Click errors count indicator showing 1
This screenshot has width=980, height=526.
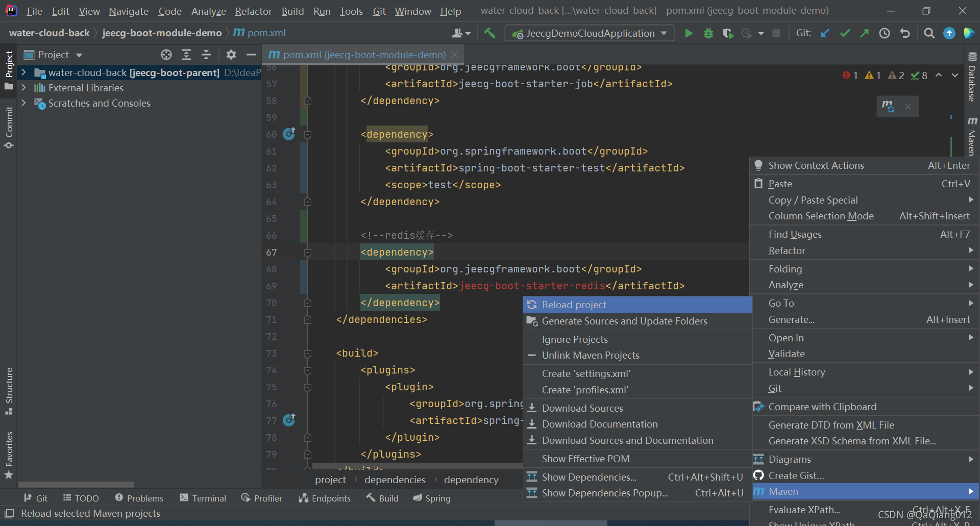pos(850,76)
